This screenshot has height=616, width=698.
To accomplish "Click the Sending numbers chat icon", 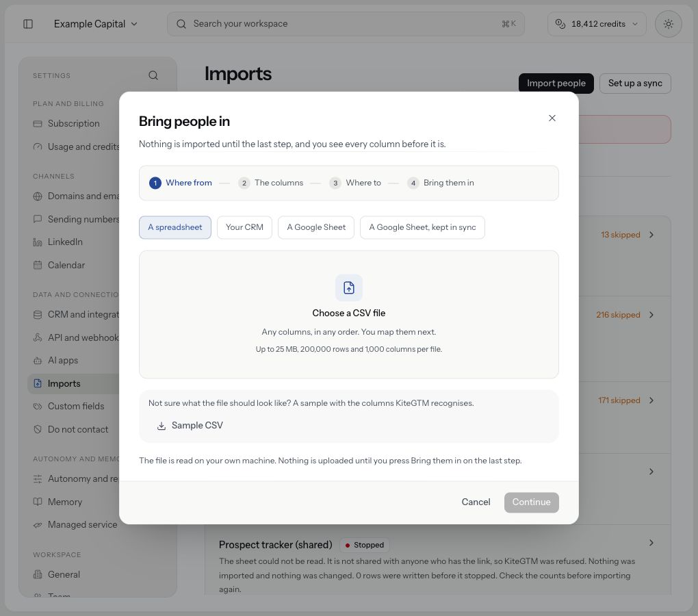I will click(38, 219).
